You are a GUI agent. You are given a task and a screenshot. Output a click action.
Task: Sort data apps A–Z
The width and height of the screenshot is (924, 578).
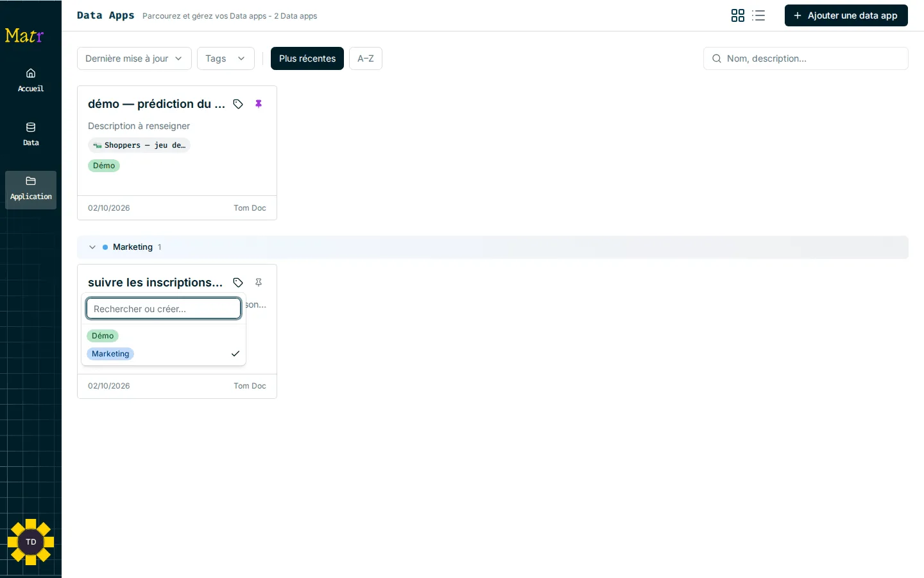(x=366, y=58)
